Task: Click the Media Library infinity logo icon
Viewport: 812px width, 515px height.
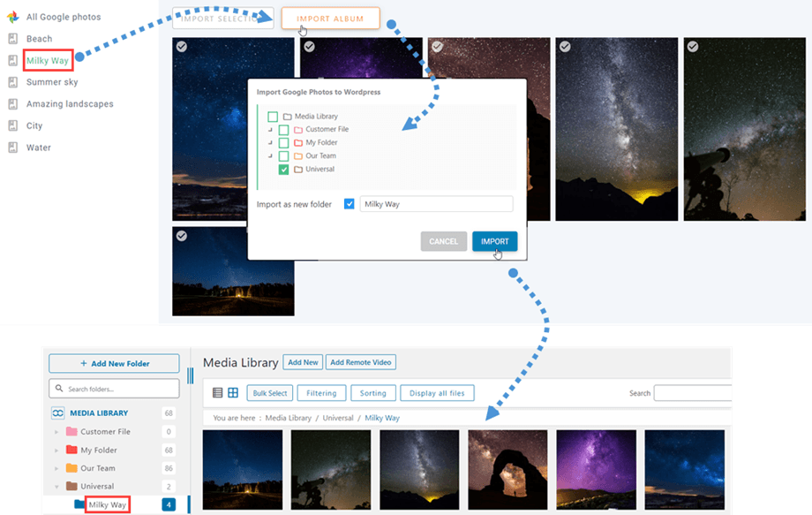Action: pyautogui.click(x=57, y=413)
